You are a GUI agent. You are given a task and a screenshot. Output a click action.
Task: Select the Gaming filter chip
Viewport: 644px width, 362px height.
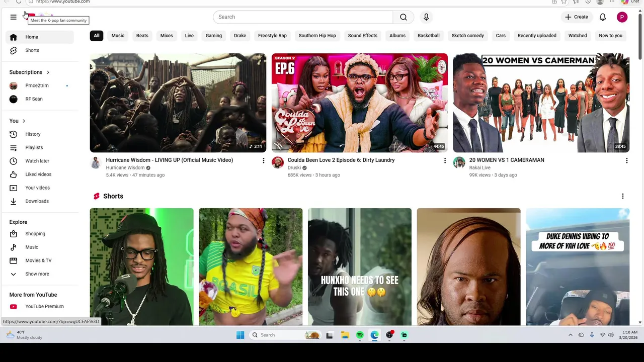(214, 36)
